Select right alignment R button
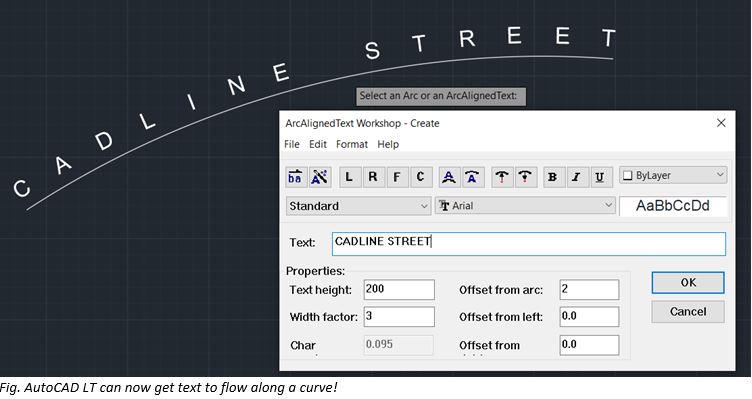The height and width of the screenshot is (399, 752). [x=373, y=177]
